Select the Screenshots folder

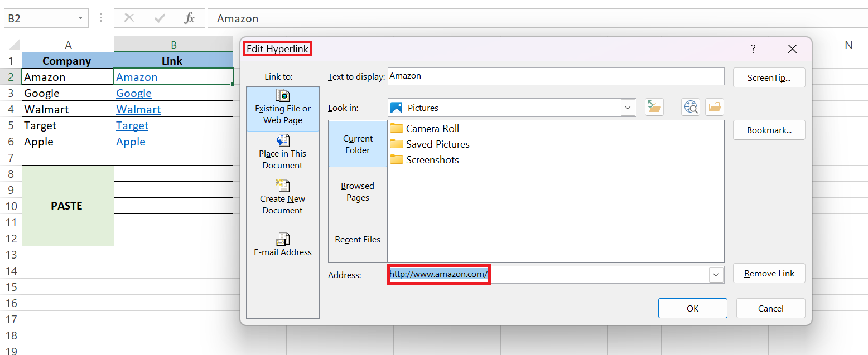click(x=425, y=160)
